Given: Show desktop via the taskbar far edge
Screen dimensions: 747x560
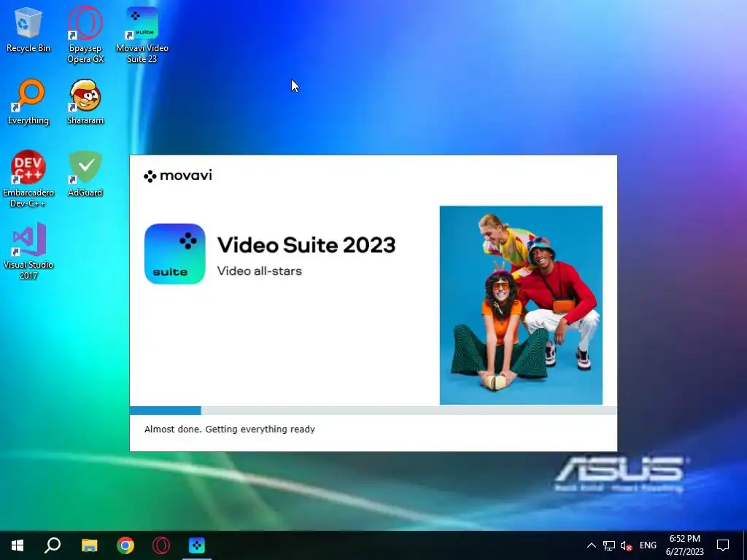Looking at the screenshot, I should point(745,545).
